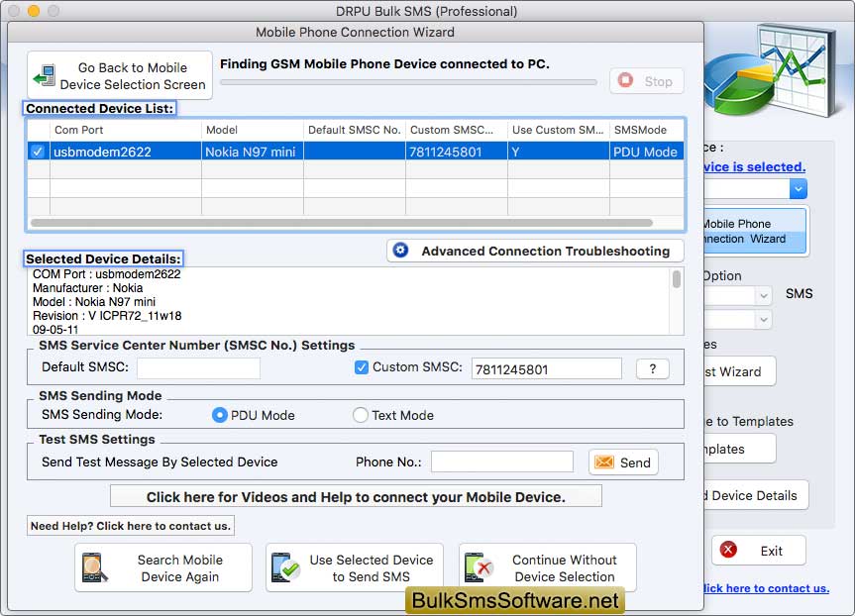Click the Com Port column header

[x=126, y=130]
